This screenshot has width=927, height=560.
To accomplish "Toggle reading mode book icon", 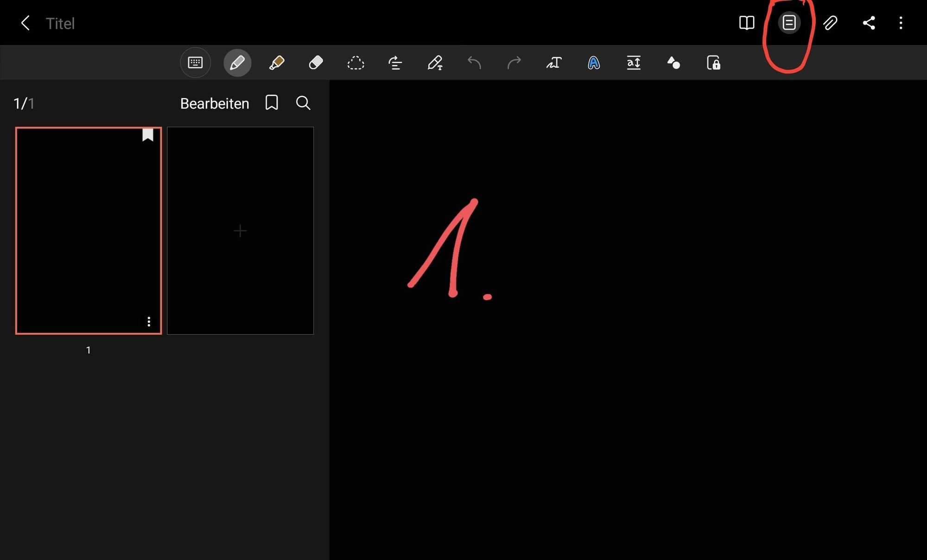I will point(747,23).
